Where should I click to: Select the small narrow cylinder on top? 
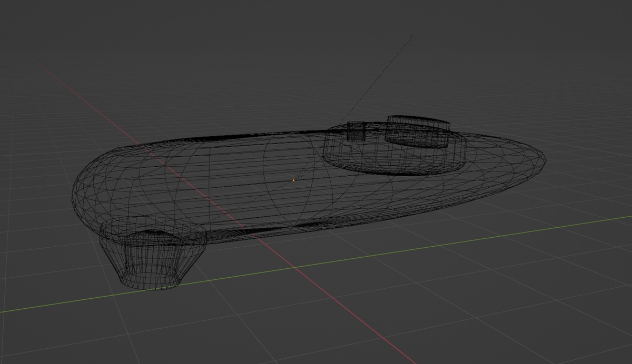tap(356, 131)
